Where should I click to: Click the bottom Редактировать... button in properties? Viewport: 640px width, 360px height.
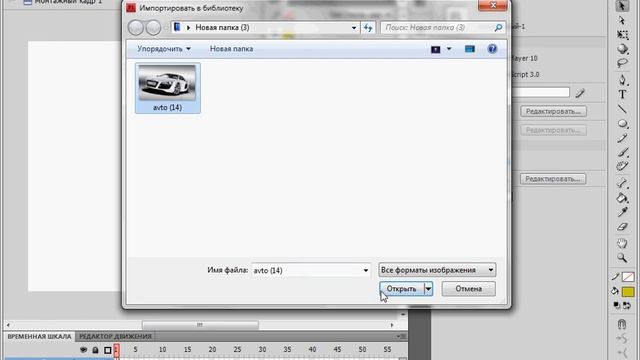click(x=553, y=179)
